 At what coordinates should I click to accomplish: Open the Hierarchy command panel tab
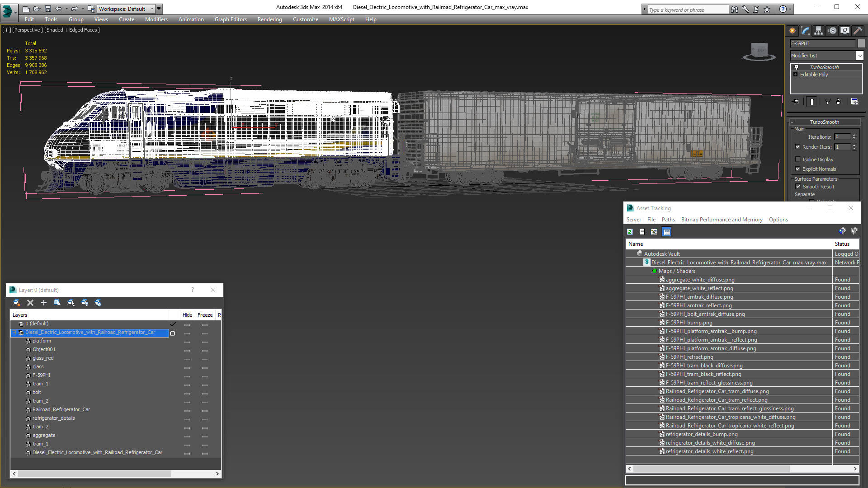(x=818, y=31)
